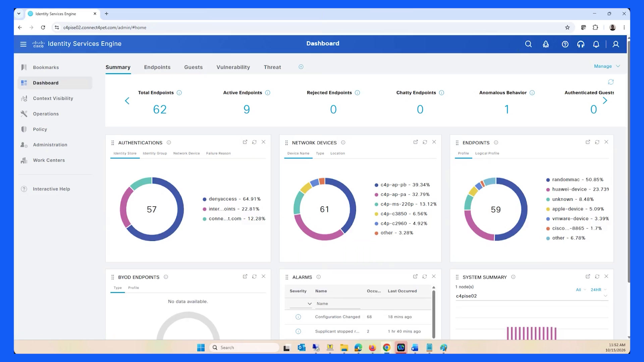
Task: Switch to the Vulnerability dashboard tab
Action: [x=233, y=67]
